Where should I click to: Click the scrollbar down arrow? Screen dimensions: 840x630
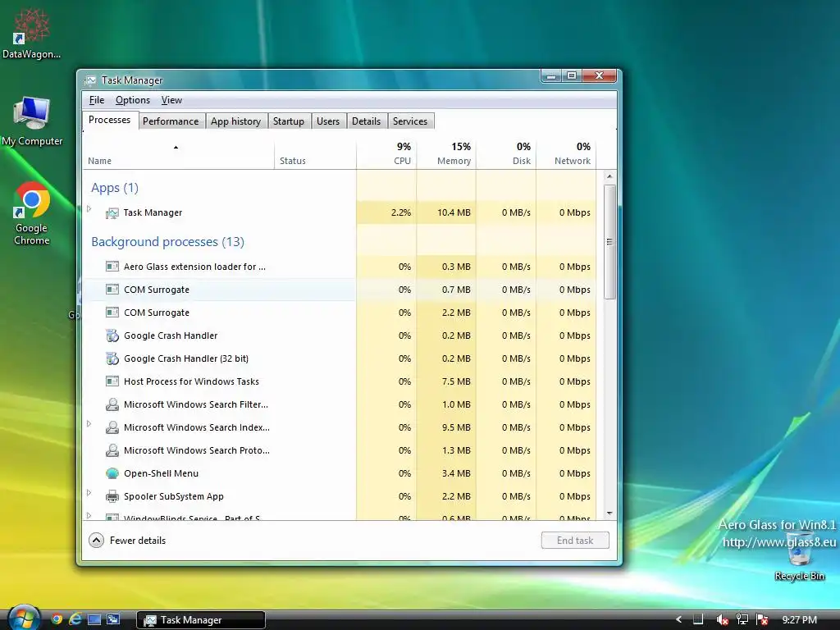tap(609, 514)
